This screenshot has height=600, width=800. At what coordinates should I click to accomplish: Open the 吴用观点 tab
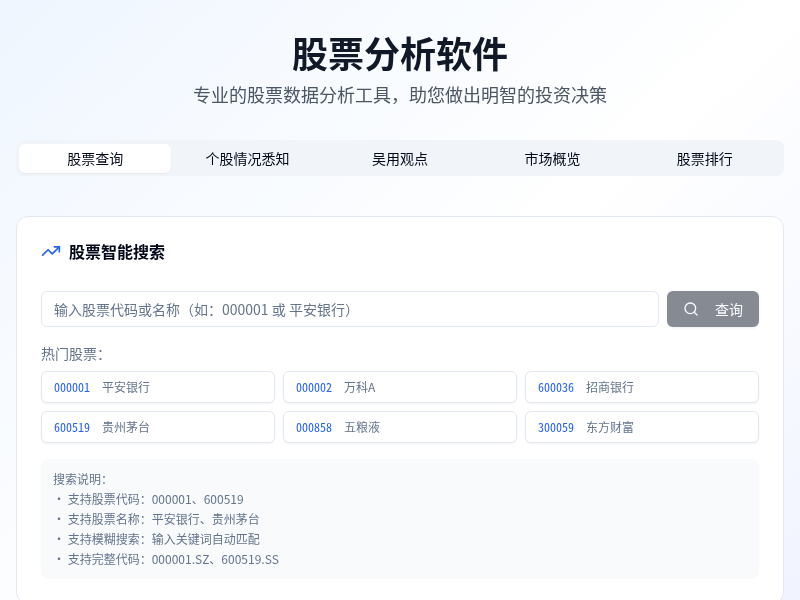pyautogui.click(x=400, y=159)
